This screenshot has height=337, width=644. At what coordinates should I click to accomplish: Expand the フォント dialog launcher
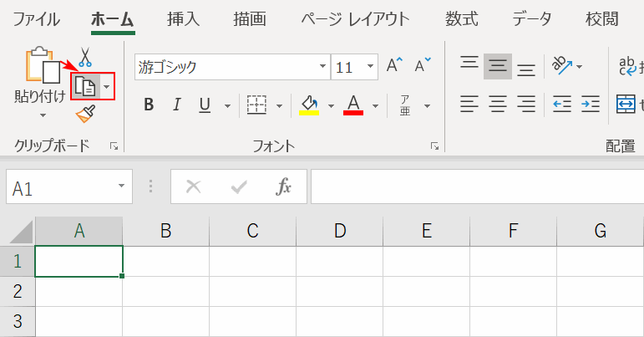[434, 146]
